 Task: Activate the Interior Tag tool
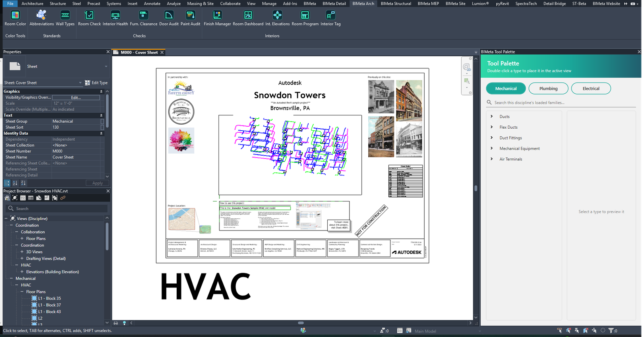tap(330, 18)
